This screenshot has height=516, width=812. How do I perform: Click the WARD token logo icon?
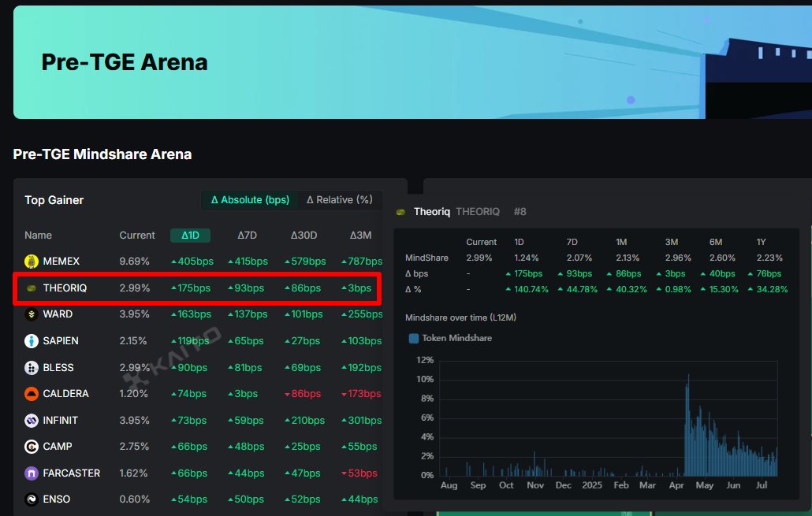[32, 314]
